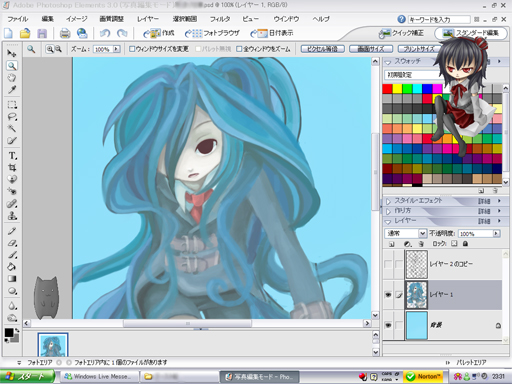Expand the 作り方 palette
Screen dimensions: 512x384
(388, 211)
